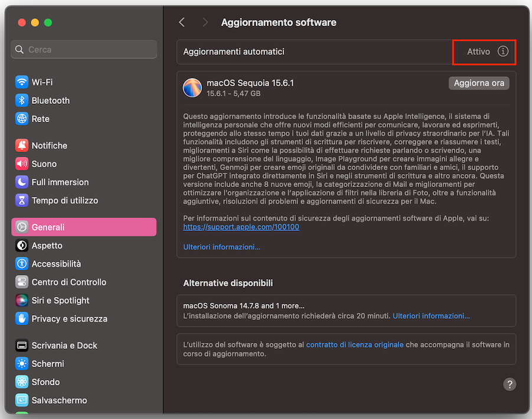Open Accessibilità settings
Viewport: 532px width, 419px height.
[x=49, y=264]
